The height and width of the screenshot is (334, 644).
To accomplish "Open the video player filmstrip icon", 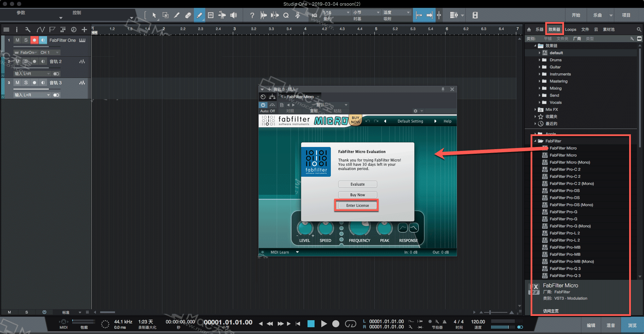I will pyautogui.click(x=475, y=15).
